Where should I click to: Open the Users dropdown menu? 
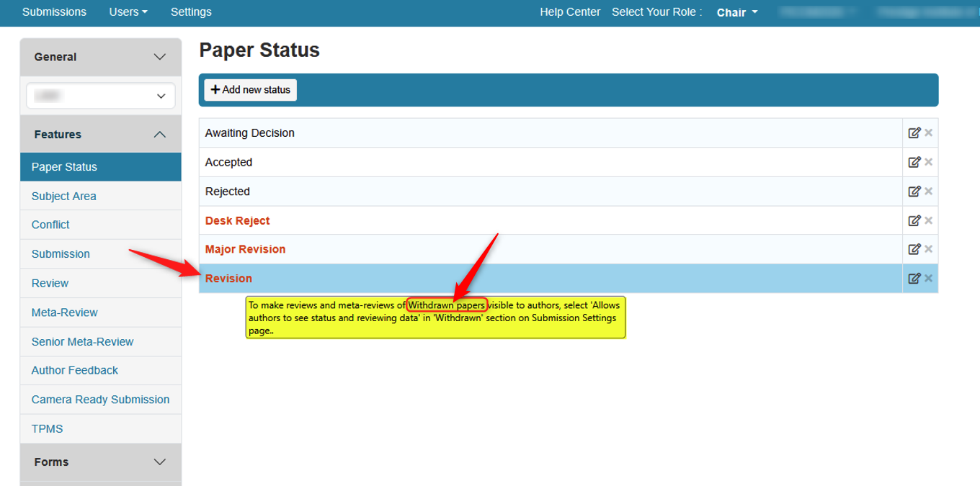pos(128,12)
